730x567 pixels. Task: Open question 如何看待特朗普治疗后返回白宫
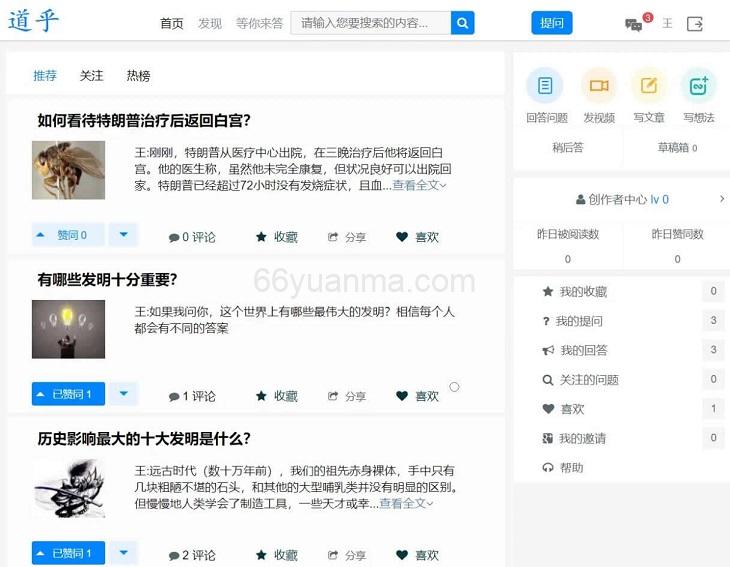point(144,121)
